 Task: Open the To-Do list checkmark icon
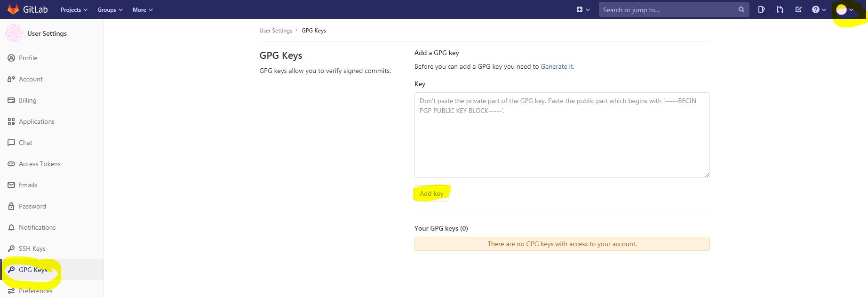tap(798, 9)
